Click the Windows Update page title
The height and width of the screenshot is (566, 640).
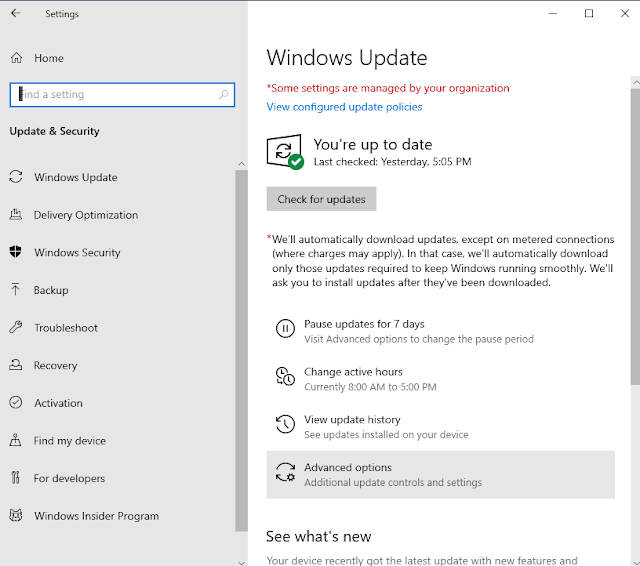click(347, 58)
